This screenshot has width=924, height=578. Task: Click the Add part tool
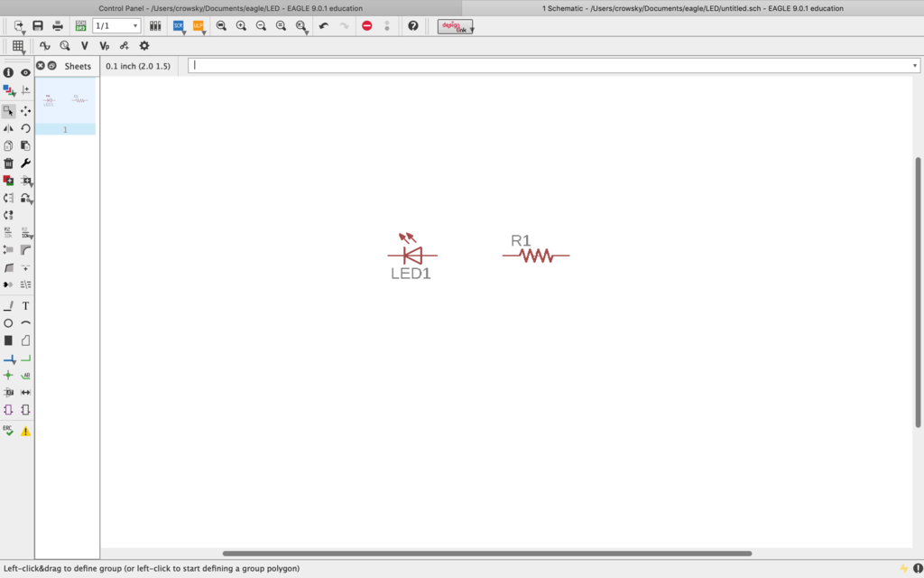click(8, 181)
